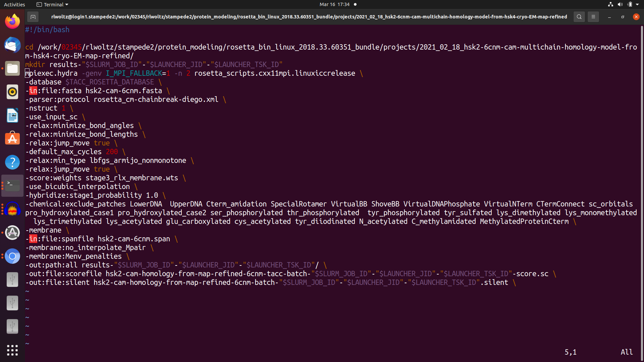Screen dimensions: 644x362
Task: Click network status indicator
Action: click(x=610, y=4)
